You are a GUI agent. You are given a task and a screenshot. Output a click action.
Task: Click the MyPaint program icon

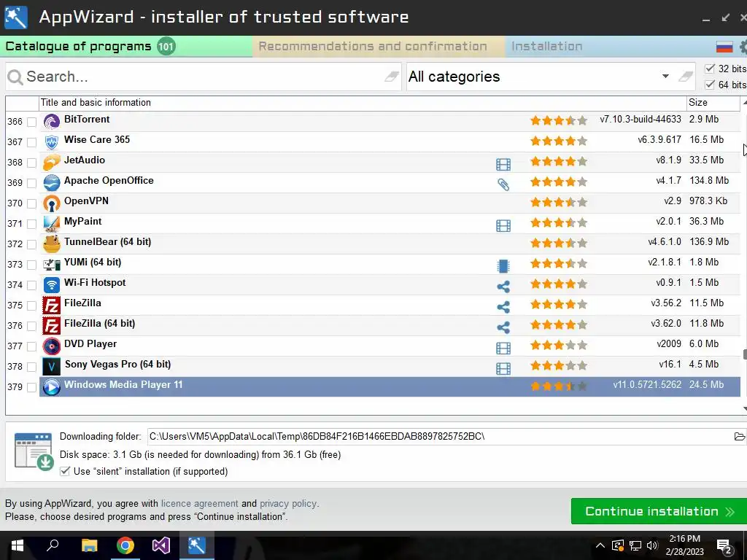coord(52,224)
